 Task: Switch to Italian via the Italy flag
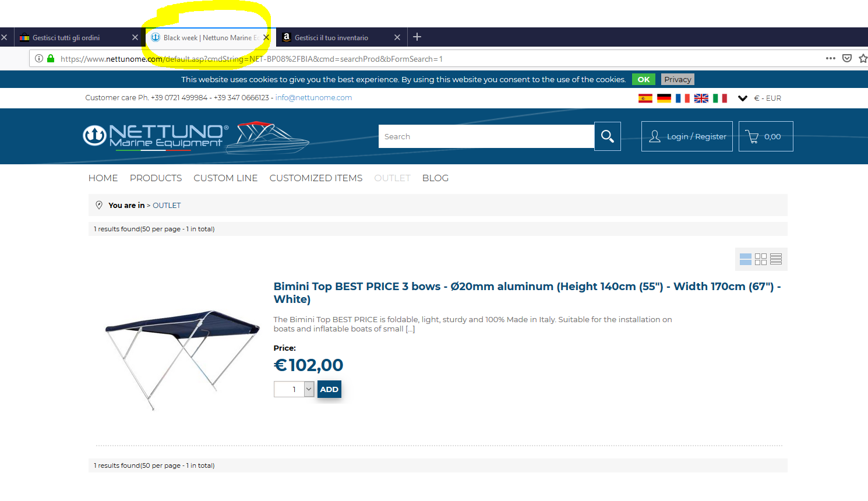click(x=720, y=98)
